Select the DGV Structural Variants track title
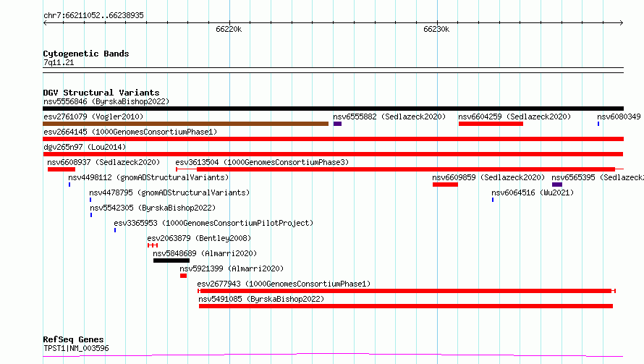Image resolution: width=644 pixels, height=364 pixels. pyautogui.click(x=101, y=93)
